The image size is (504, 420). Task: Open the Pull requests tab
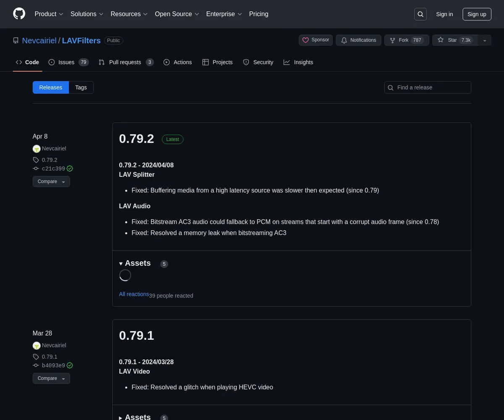click(125, 62)
